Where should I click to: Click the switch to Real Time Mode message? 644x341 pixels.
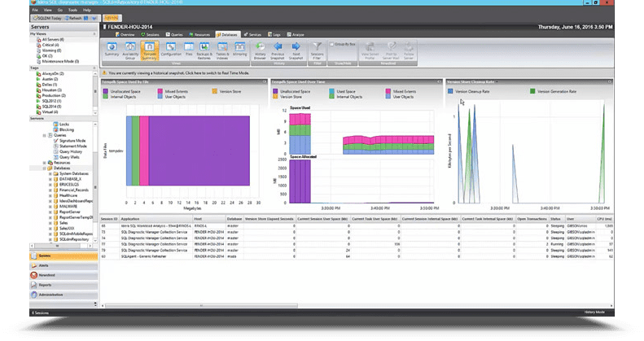click(178, 73)
